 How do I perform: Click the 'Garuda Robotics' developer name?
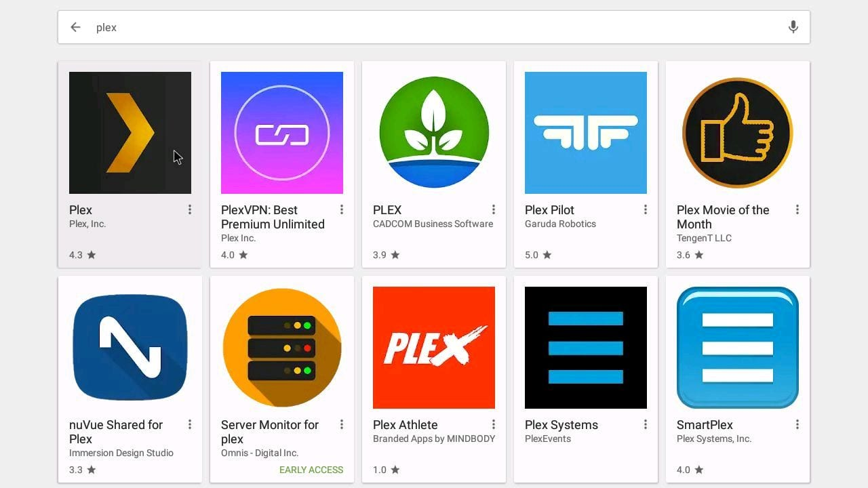click(560, 224)
